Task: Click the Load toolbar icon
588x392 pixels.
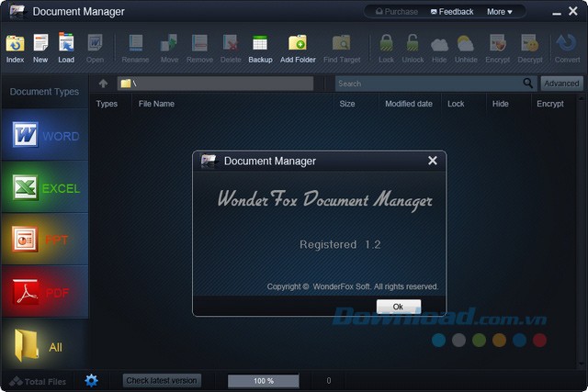Action: coord(66,41)
